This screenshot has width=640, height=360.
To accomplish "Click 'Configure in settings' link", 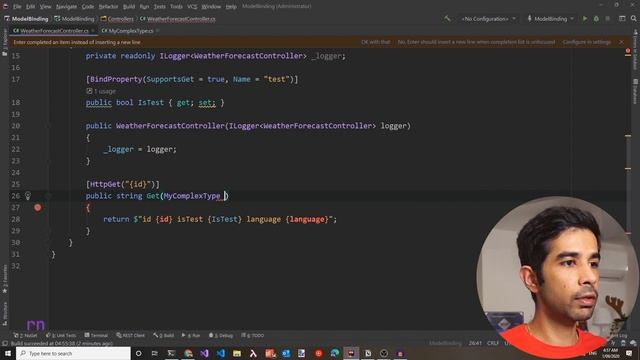I will pyautogui.click(x=587, y=42).
